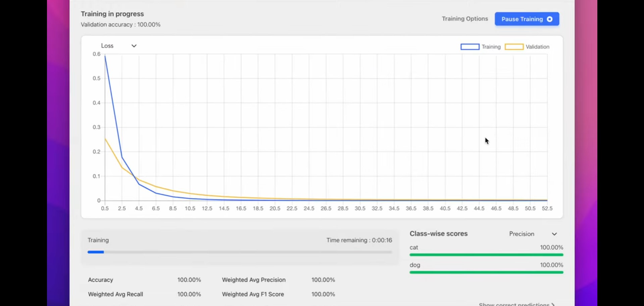Click the arrow after Show correct predictions
Image resolution: width=644 pixels, height=306 pixels.
pos(553,304)
